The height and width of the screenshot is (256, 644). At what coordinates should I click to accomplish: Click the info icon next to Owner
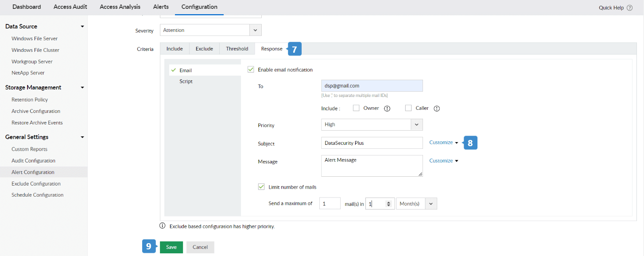point(387,109)
